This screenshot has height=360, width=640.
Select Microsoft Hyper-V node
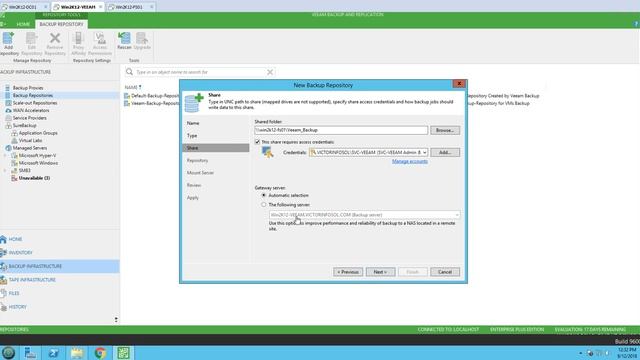[37, 156]
